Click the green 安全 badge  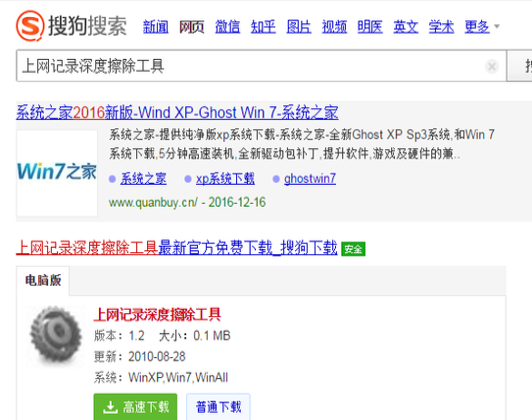pyautogui.click(x=353, y=249)
